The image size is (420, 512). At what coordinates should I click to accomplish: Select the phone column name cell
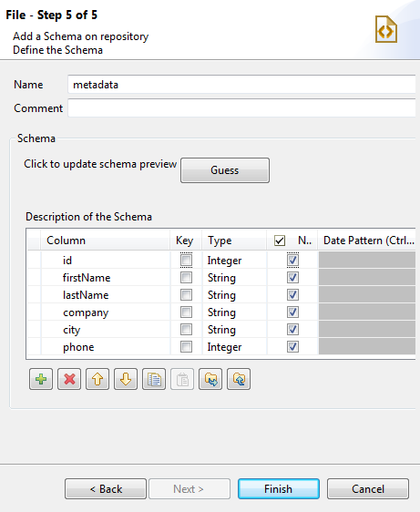pyautogui.click(x=106, y=347)
